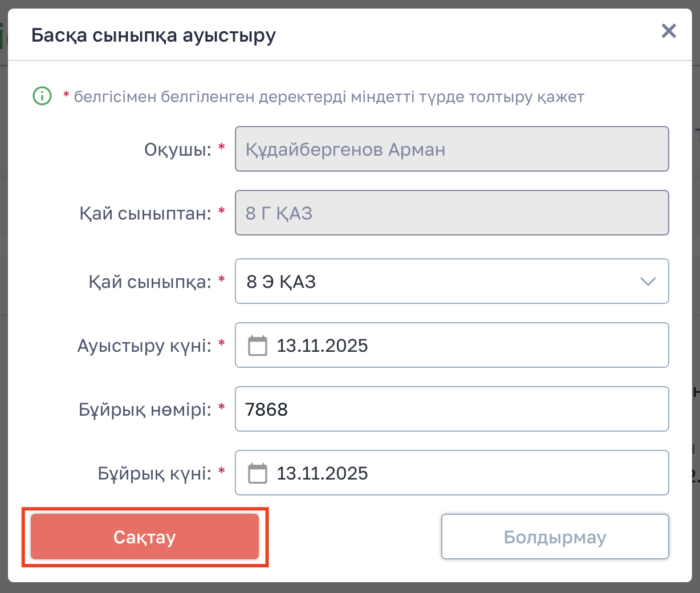Image resolution: width=700 pixels, height=593 pixels.
Task: Click the "Ауыстыру күні:" field label
Action: point(144,346)
